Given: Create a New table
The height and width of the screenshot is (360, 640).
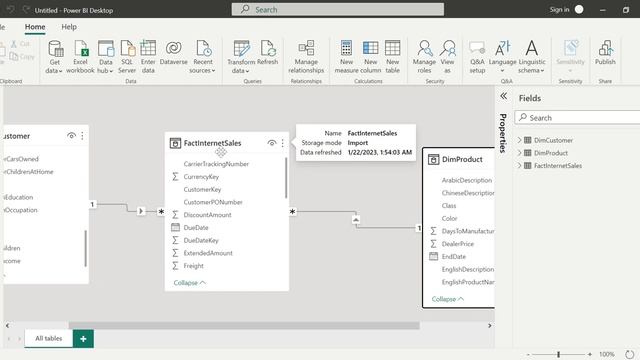Looking at the screenshot, I should click(393, 57).
